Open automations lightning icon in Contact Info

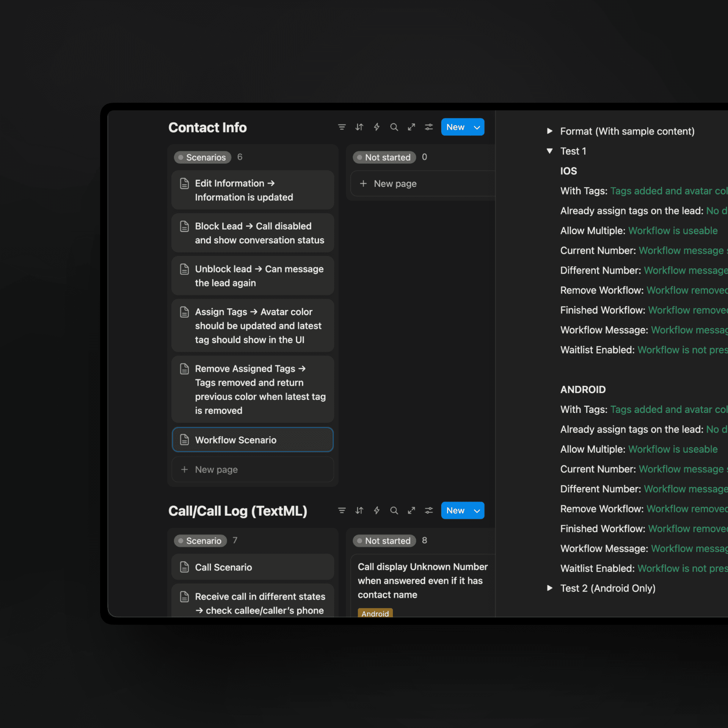pyautogui.click(x=377, y=127)
